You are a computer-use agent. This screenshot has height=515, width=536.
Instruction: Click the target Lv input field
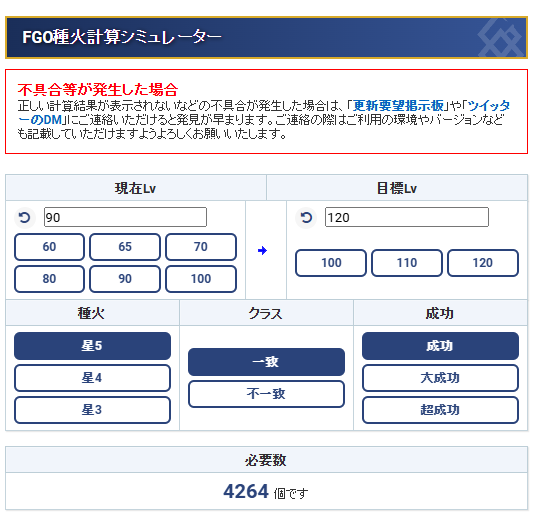407,217
